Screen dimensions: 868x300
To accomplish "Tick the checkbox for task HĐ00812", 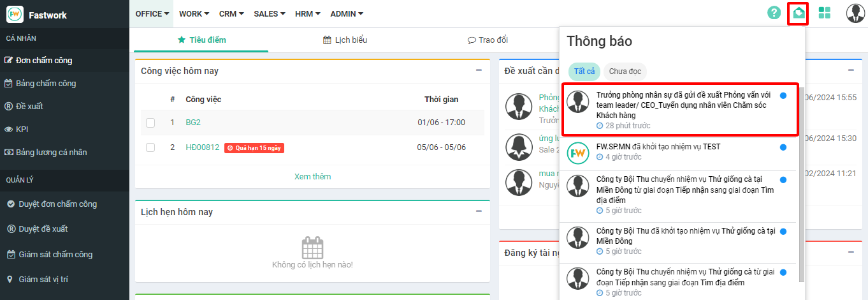I will (150, 147).
